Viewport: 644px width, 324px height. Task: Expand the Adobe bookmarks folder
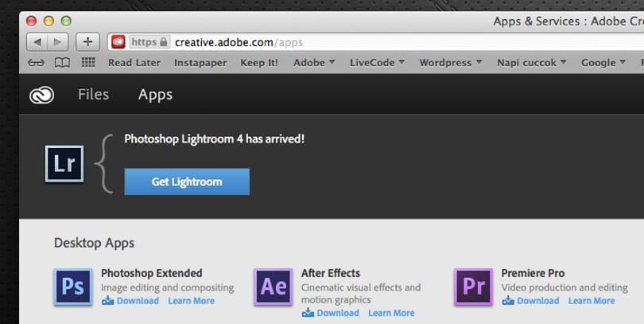pos(314,63)
